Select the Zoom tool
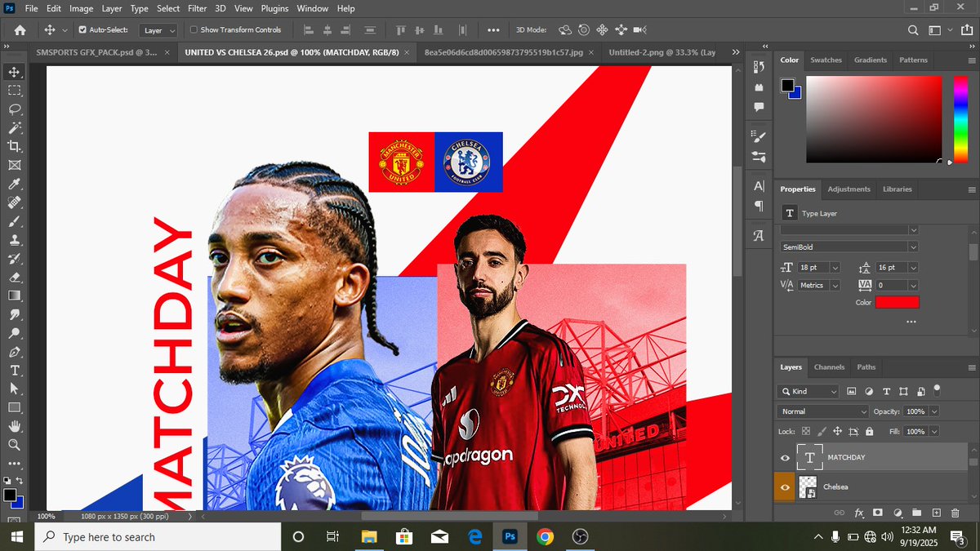 click(14, 445)
